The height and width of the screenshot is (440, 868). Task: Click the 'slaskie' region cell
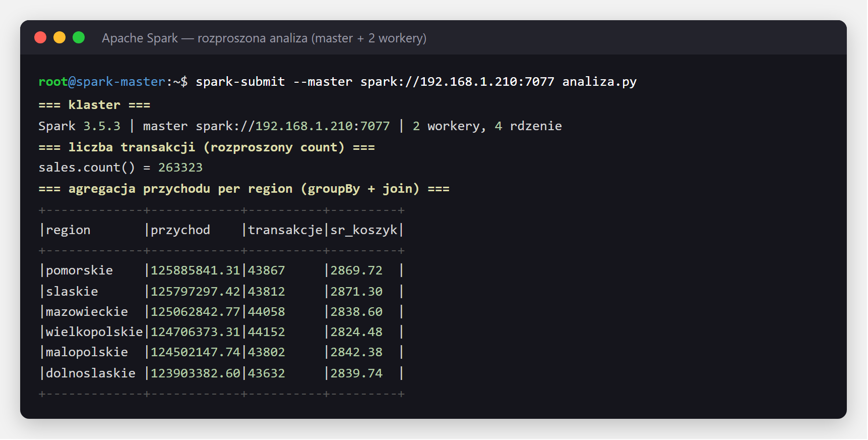[72, 292]
